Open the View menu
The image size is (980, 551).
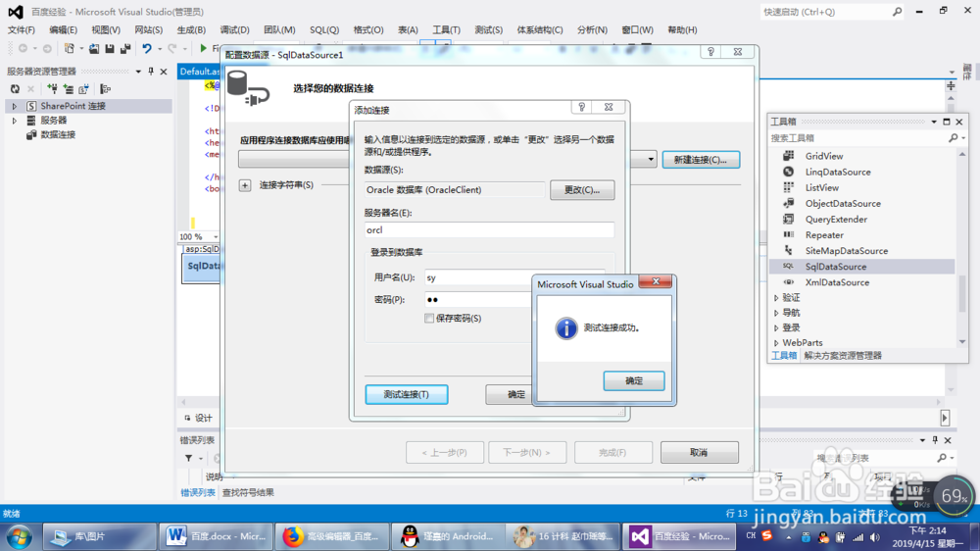(x=106, y=30)
